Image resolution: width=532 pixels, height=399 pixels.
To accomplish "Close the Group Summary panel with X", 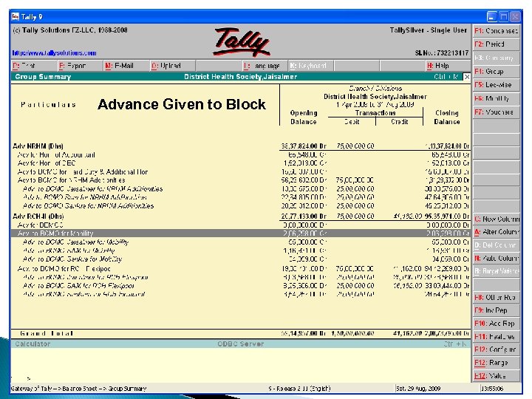I will click(467, 77).
